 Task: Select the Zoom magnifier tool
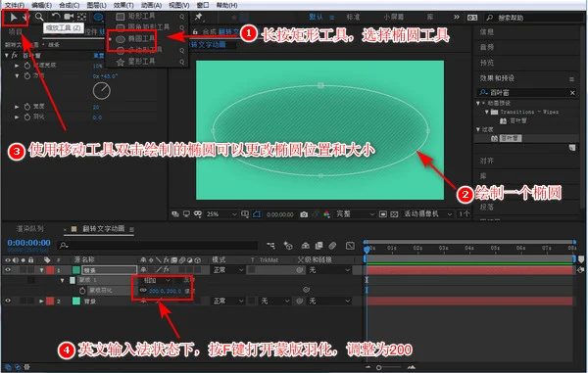(39, 17)
